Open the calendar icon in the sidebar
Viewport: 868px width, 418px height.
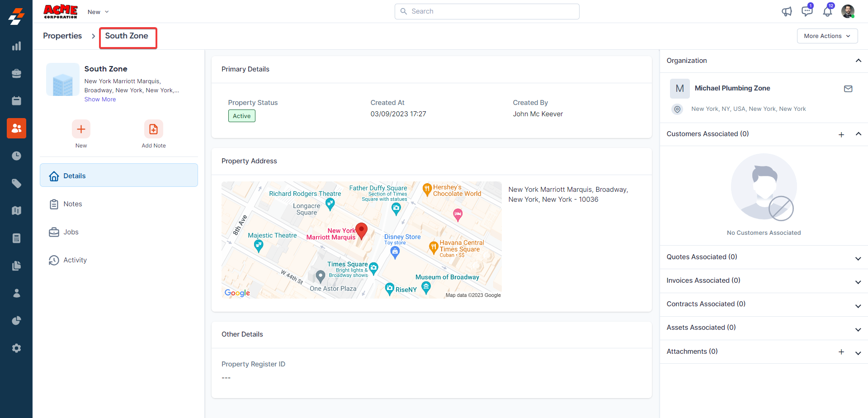[16, 101]
